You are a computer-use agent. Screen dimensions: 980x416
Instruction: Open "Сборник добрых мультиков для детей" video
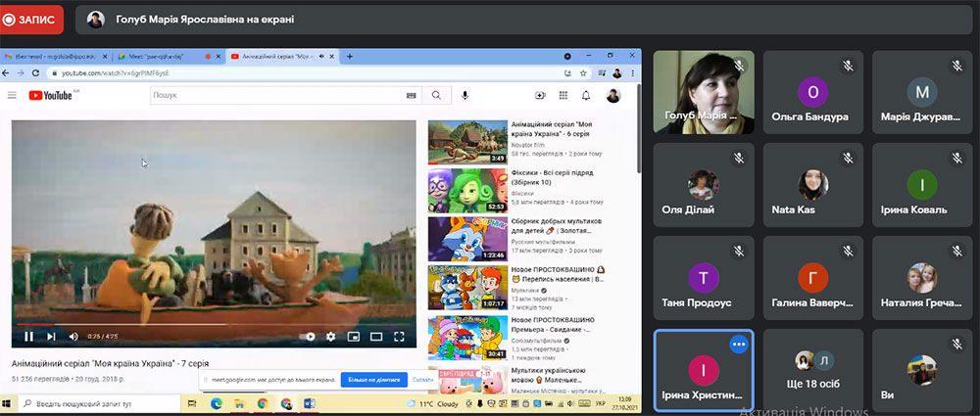click(557, 225)
